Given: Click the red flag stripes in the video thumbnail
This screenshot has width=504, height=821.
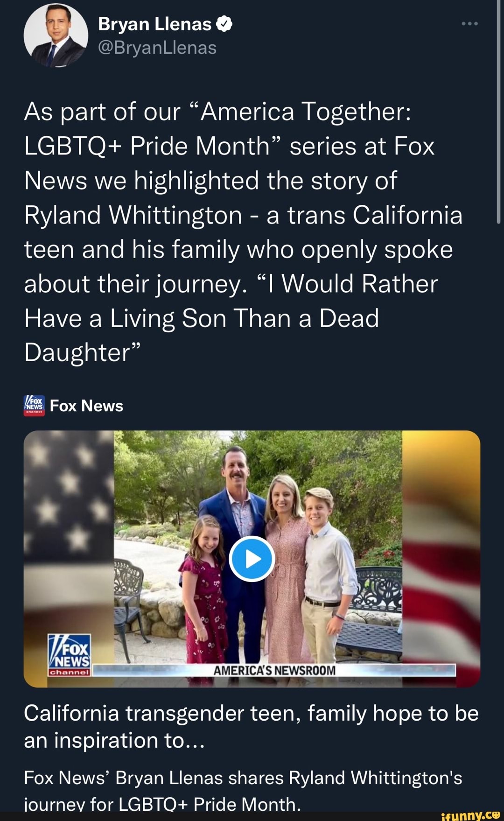Looking at the screenshot, I should pyautogui.click(x=443, y=583).
